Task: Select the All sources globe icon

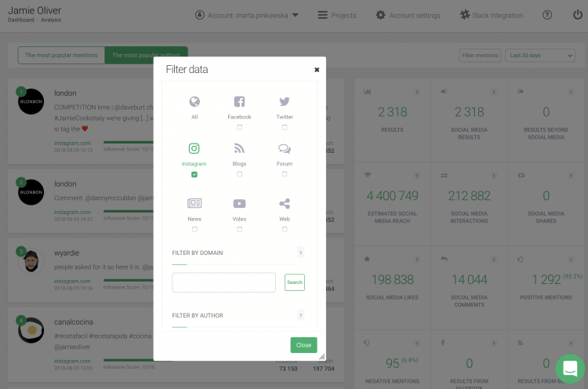Action: pyautogui.click(x=194, y=102)
